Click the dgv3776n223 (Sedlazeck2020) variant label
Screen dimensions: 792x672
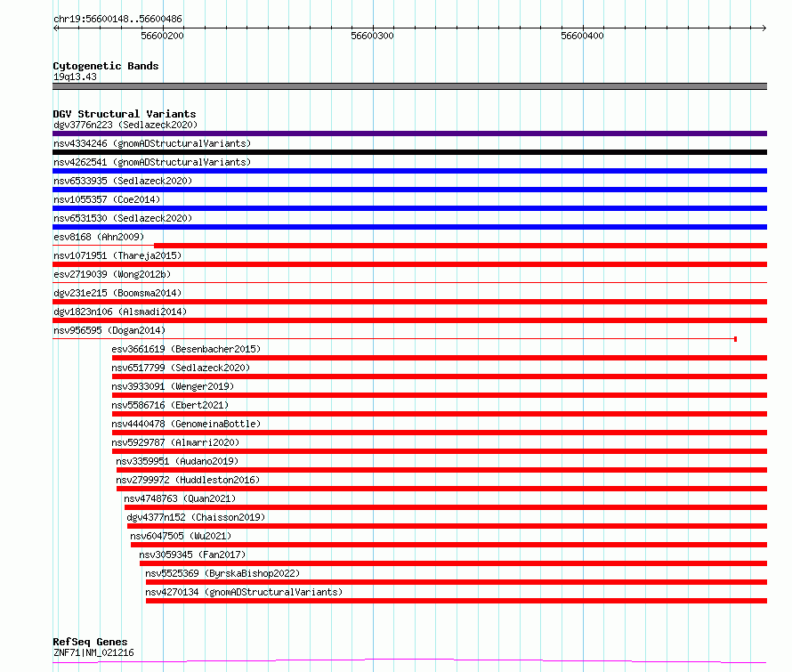pos(125,125)
